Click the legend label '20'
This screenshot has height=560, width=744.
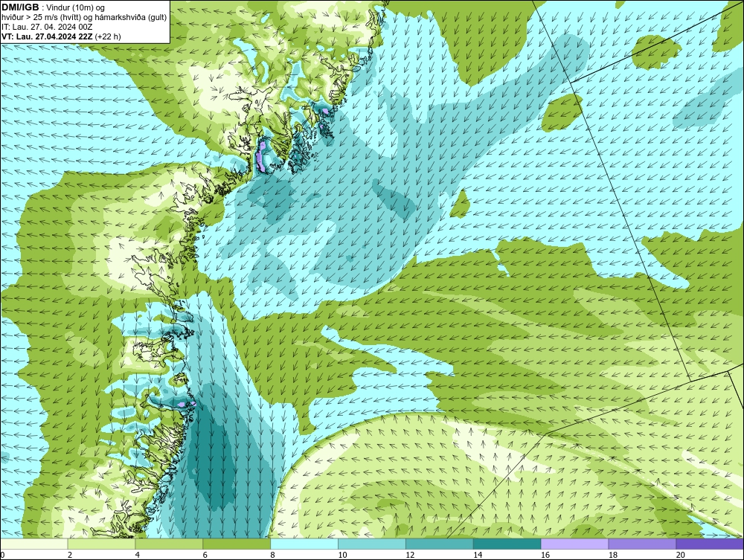click(x=681, y=555)
